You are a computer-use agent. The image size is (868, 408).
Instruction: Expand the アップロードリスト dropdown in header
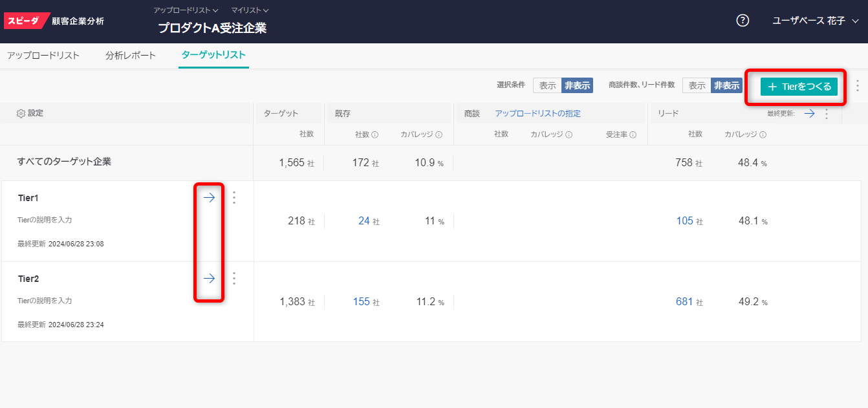pyautogui.click(x=186, y=10)
